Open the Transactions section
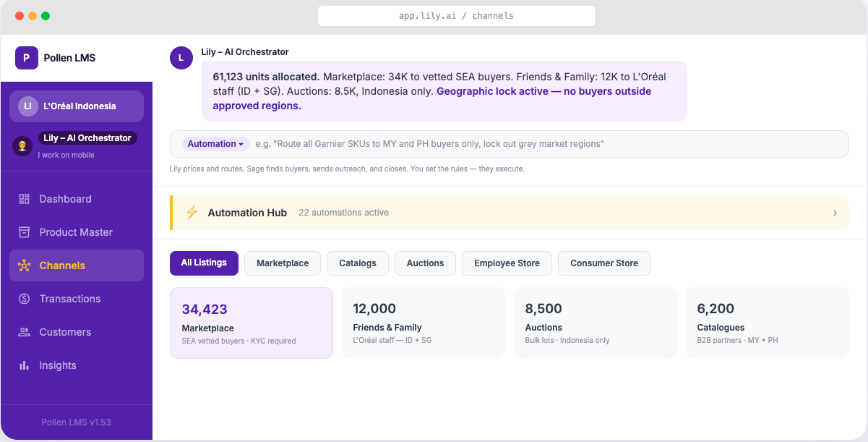Image resolution: width=868 pixels, height=442 pixels. (77, 299)
